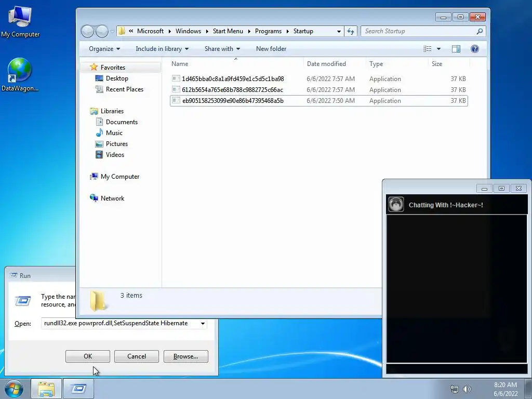Click OK in Run dialog
Viewport: 532px width, 399px height.
(87, 356)
